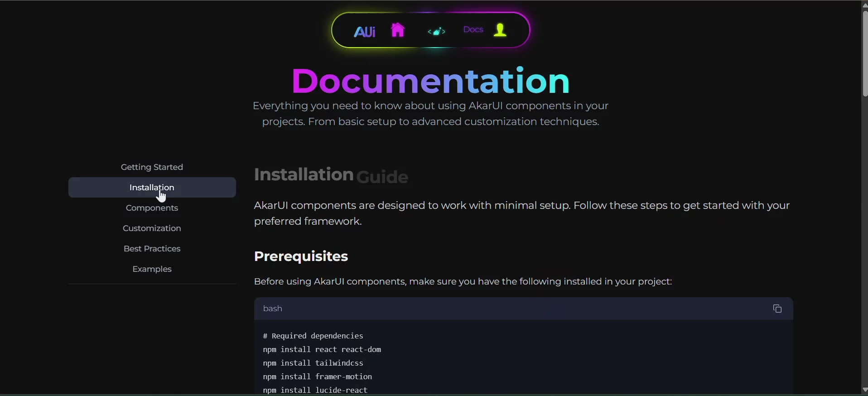Image resolution: width=868 pixels, height=396 pixels.
Task: Open the teal code components icon
Action: pyautogui.click(x=437, y=31)
